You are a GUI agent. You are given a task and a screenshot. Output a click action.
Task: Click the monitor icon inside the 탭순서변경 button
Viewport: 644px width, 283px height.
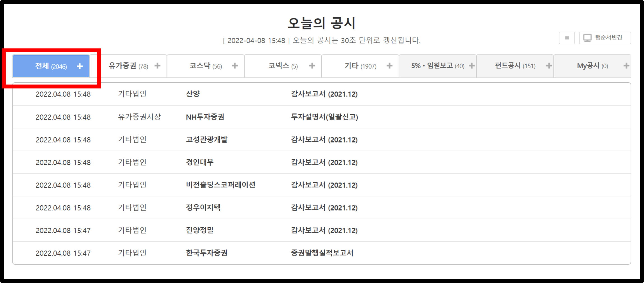point(587,37)
